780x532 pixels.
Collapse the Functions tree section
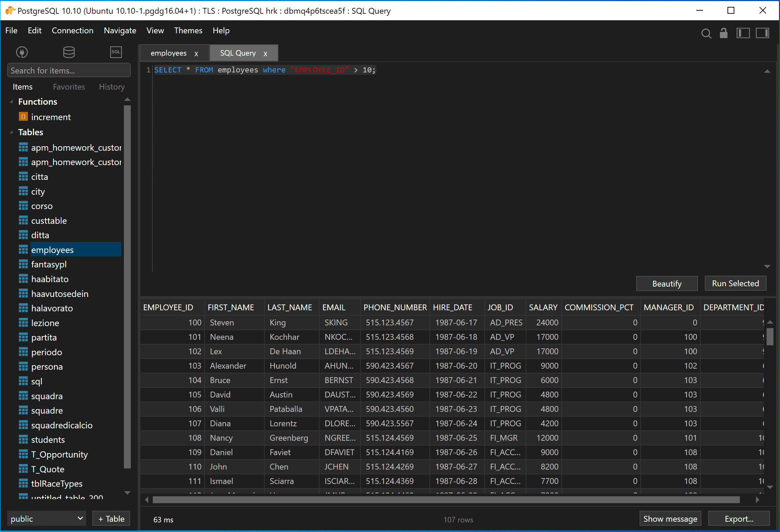[x=11, y=102]
